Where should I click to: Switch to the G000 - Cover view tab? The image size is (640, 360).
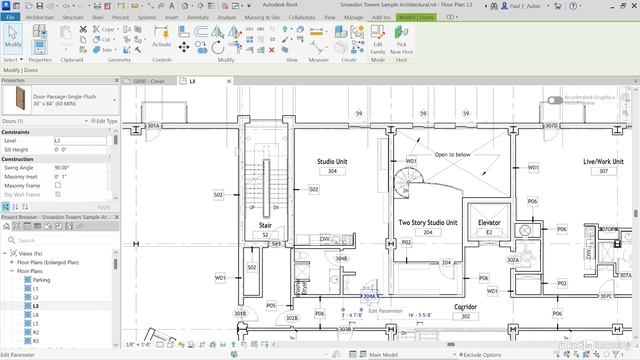pos(149,81)
